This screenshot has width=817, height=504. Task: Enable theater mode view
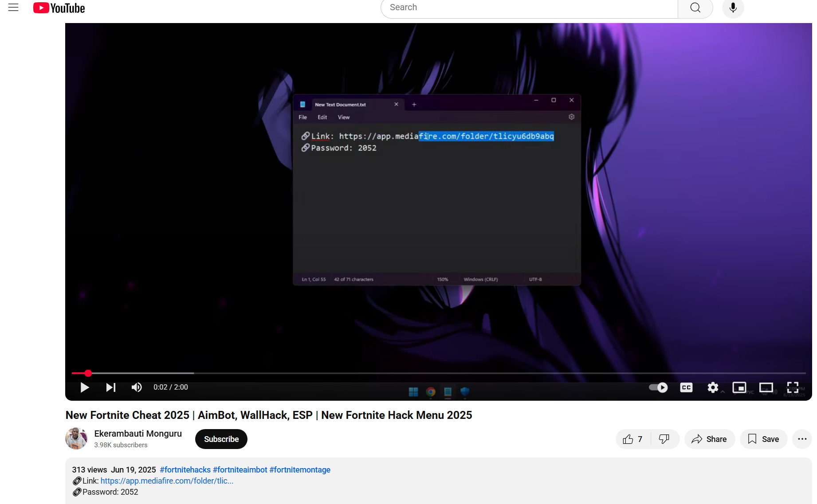pyautogui.click(x=766, y=387)
